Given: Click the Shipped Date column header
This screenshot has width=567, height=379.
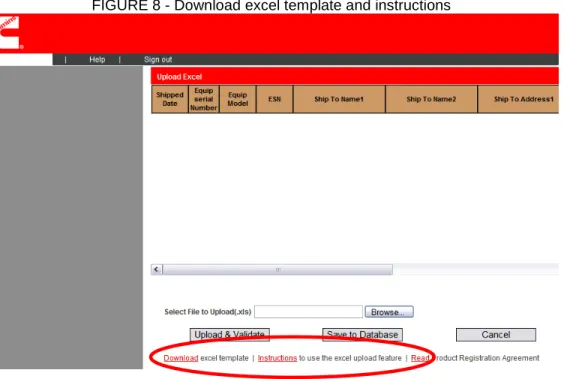Looking at the screenshot, I should click(170, 99).
